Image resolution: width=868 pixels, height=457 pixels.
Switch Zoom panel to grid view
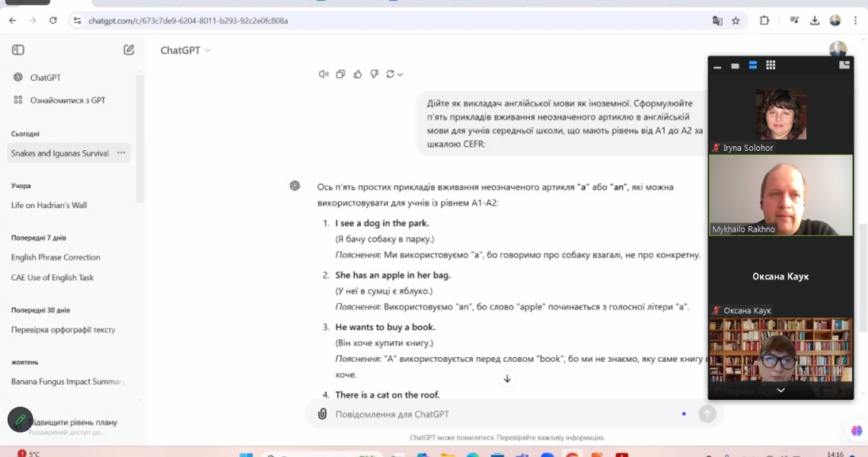pos(771,66)
